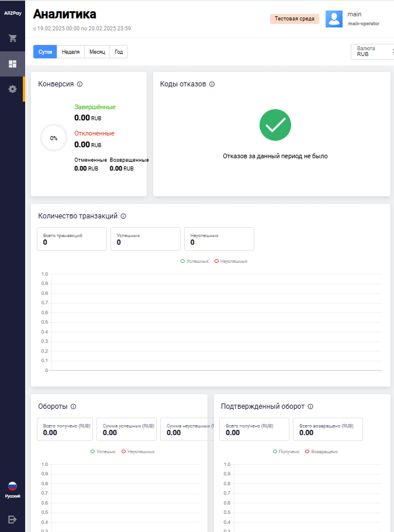The height and width of the screenshot is (532, 394).
Task: Open the Валюта RUB currency dropdown
Action: (x=373, y=51)
